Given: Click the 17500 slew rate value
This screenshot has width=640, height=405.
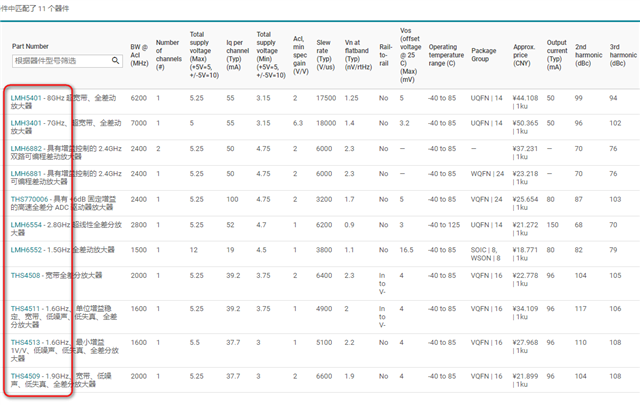Looking at the screenshot, I should pos(326,98).
